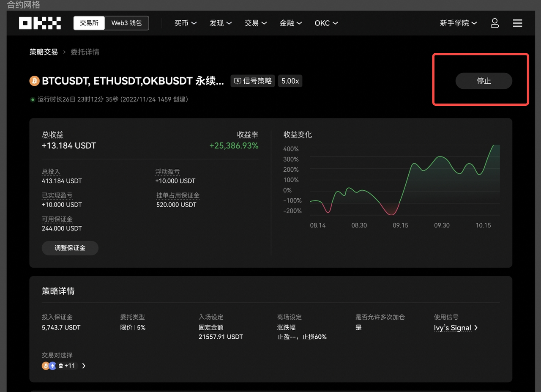Click the 5.00x leverage badge

click(290, 81)
